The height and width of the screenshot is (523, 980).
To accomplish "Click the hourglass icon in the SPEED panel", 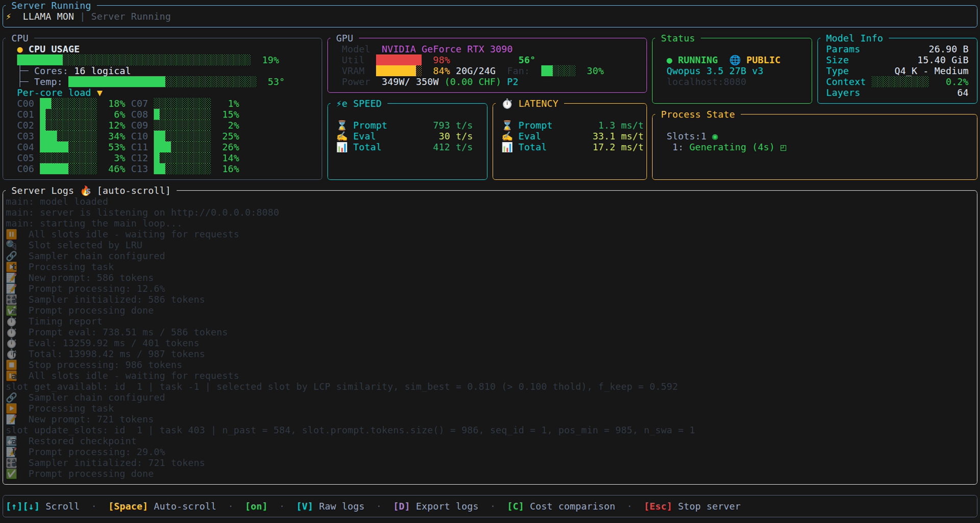I will (x=342, y=125).
